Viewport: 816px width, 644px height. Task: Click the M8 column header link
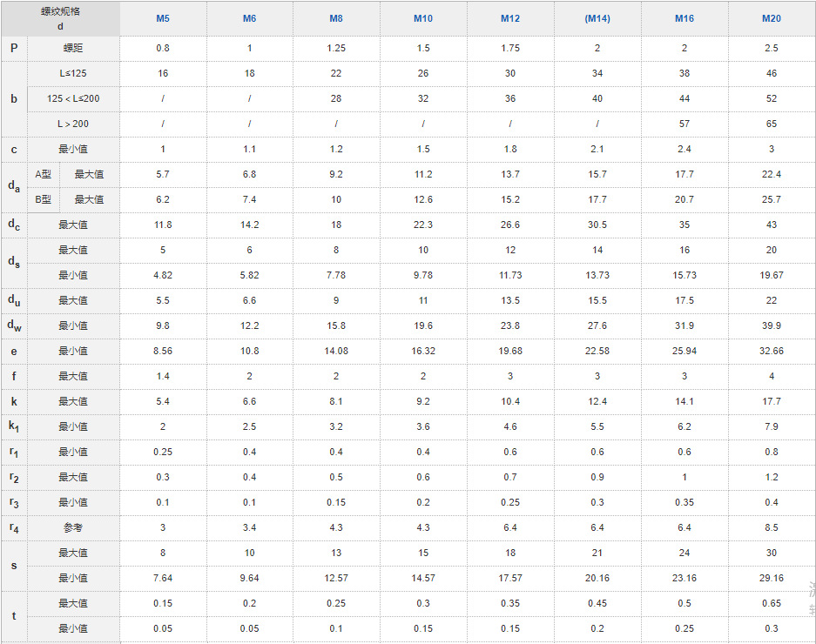click(x=336, y=18)
